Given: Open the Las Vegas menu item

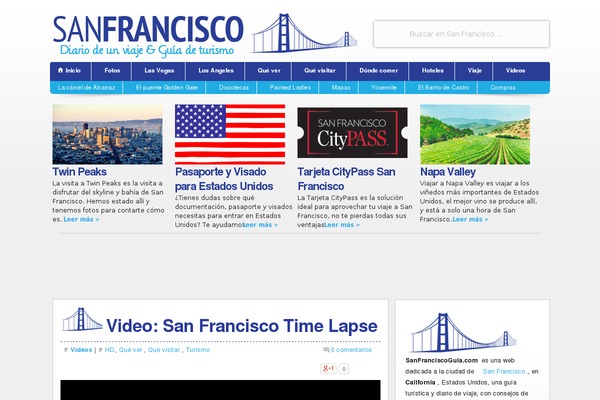Looking at the screenshot, I should [x=159, y=71].
